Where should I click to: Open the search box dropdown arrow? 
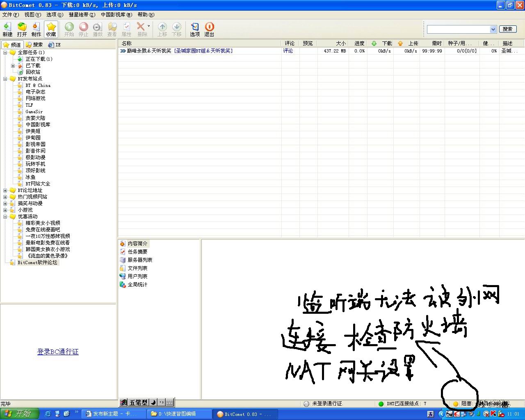point(493,29)
